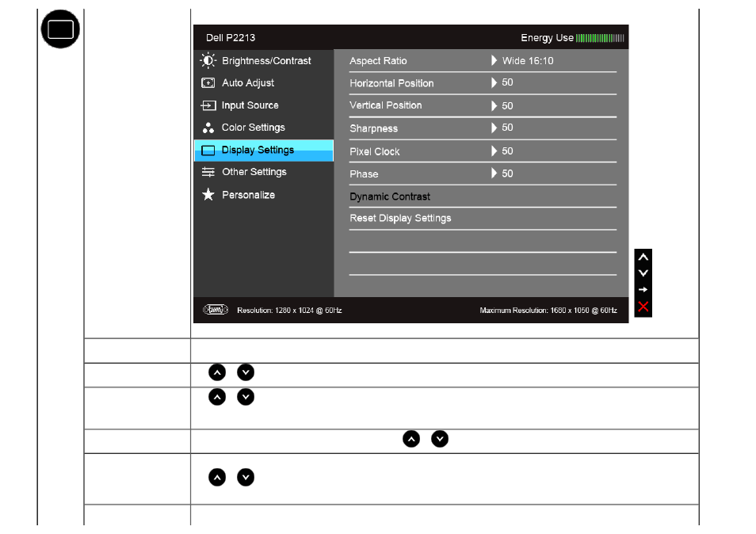
Task: Choose the Input Source arrow icon
Action: tap(208, 105)
